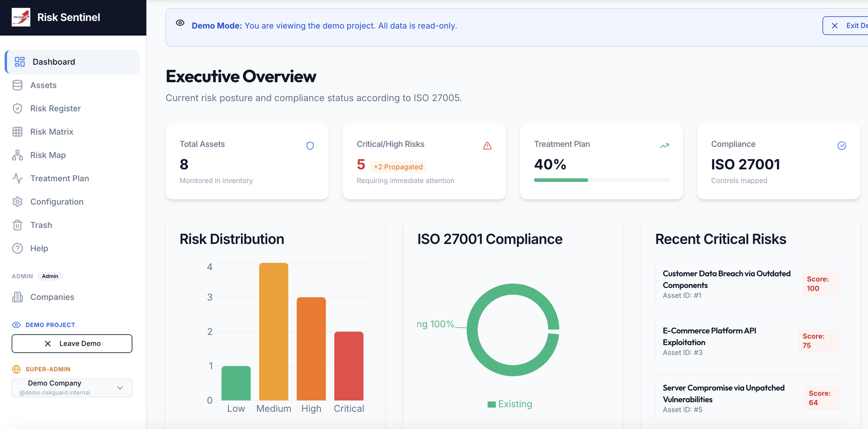Screen dimensions: 868x429
Task: Click the Demo Project eye icon in sidebar
Action: point(16,325)
